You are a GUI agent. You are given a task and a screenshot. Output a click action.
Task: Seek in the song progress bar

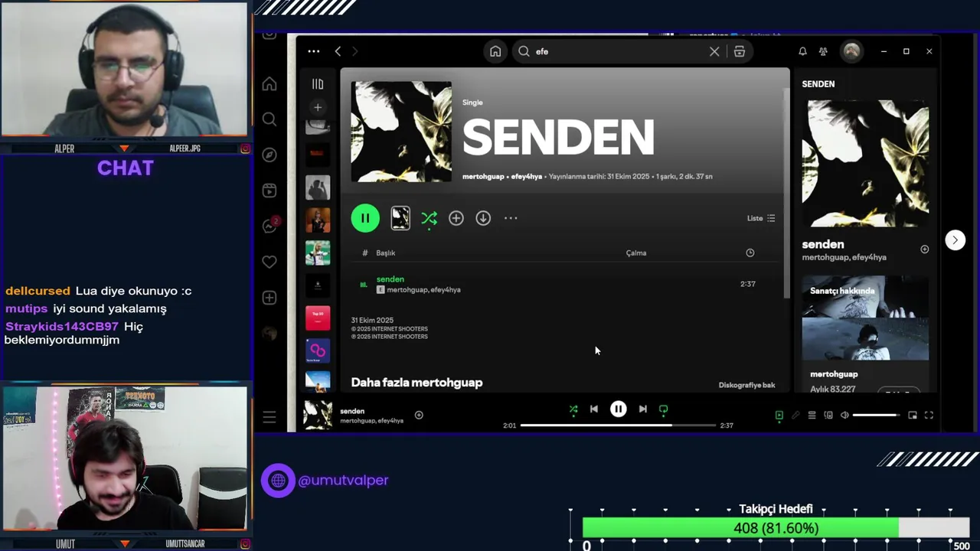[618, 425]
